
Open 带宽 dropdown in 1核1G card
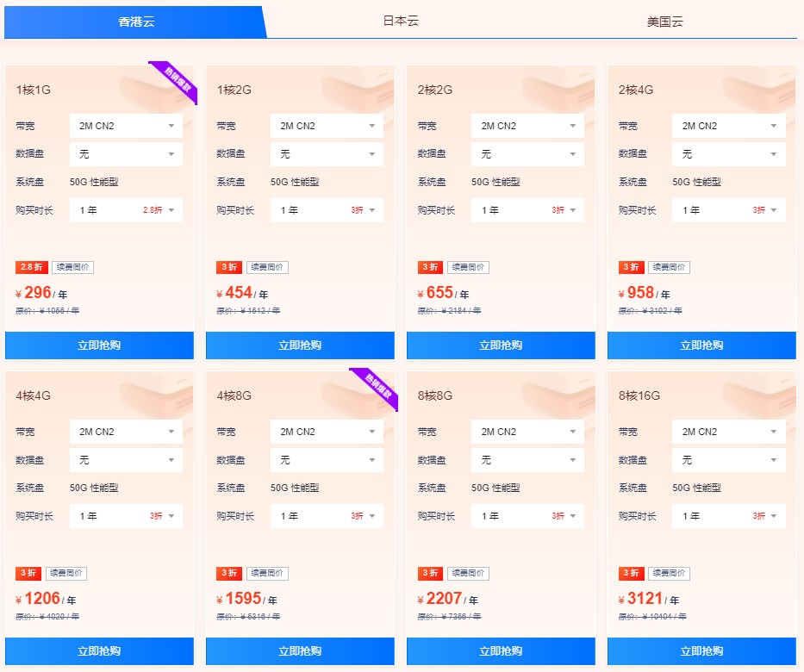(x=126, y=126)
